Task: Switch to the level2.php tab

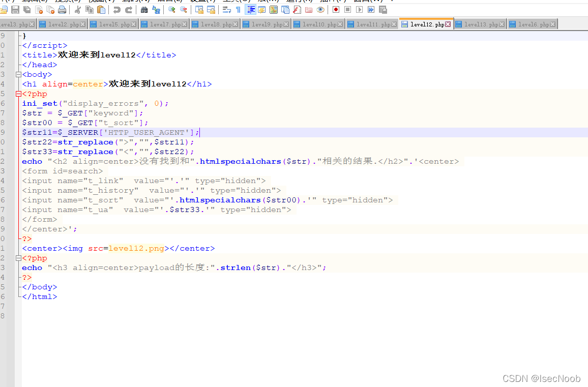Action: (62, 24)
